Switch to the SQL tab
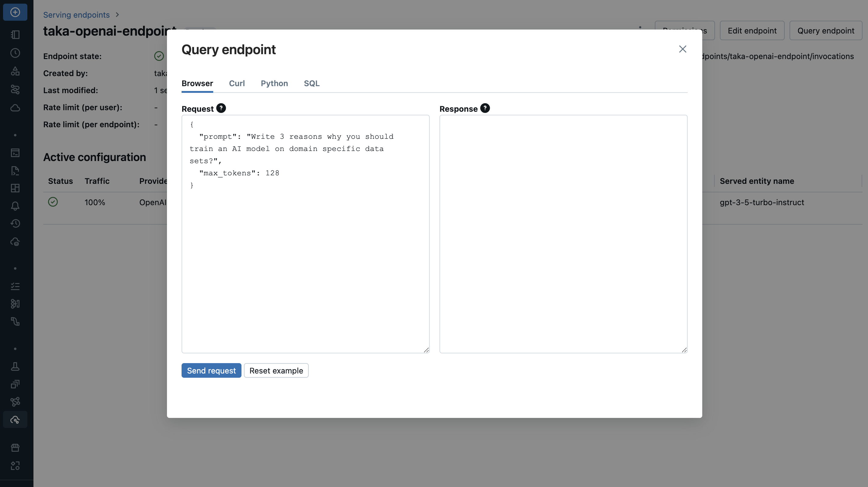Viewport: 868px width, 487px height. tap(311, 83)
